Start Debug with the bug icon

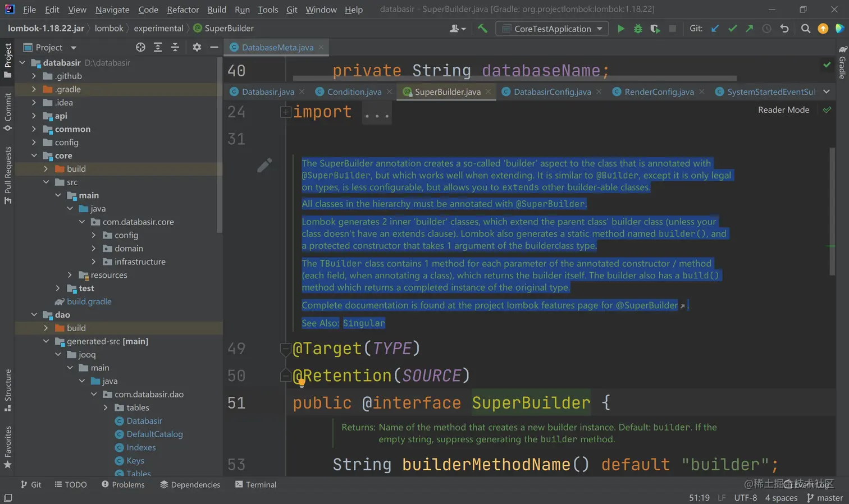pyautogui.click(x=638, y=29)
